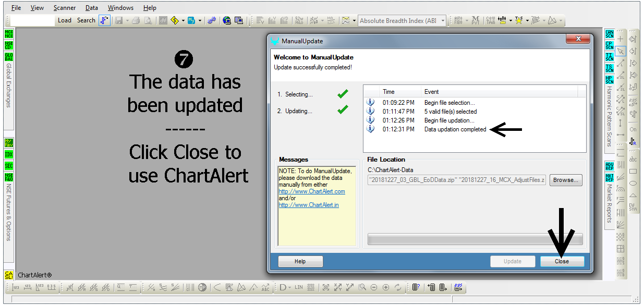Viewport: 644px width, 305px height.
Task: Click the blue My icon in toolbar
Action: tap(192, 20)
